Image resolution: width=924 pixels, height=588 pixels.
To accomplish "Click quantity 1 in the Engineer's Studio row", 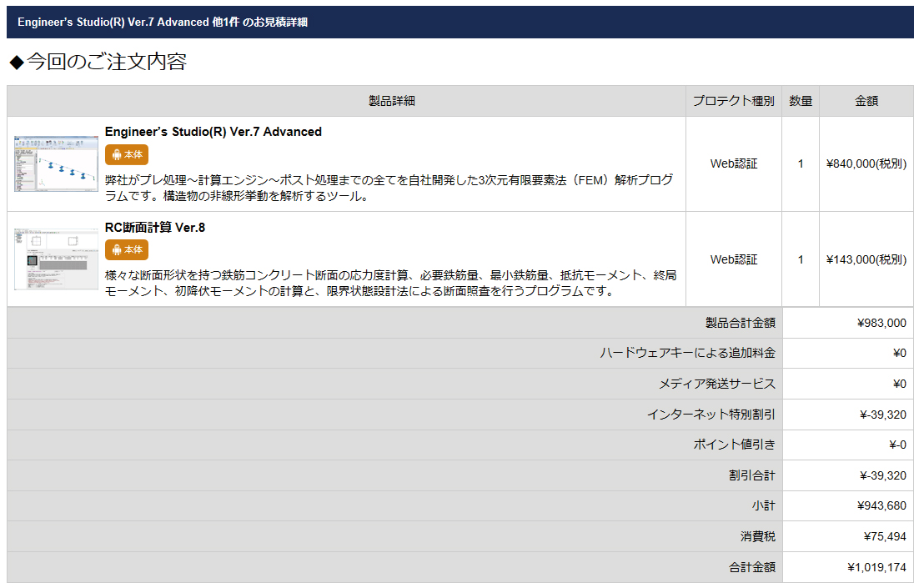I will coord(801,163).
